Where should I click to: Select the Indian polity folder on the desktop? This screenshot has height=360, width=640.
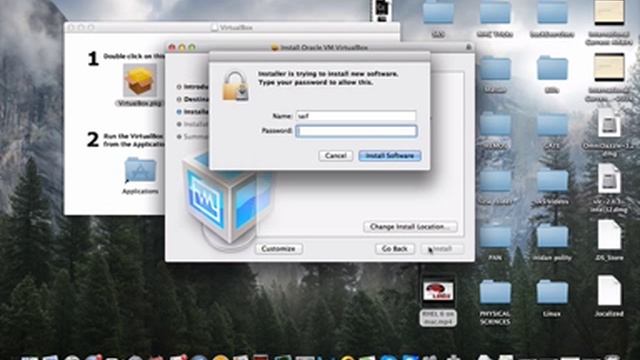click(x=552, y=236)
